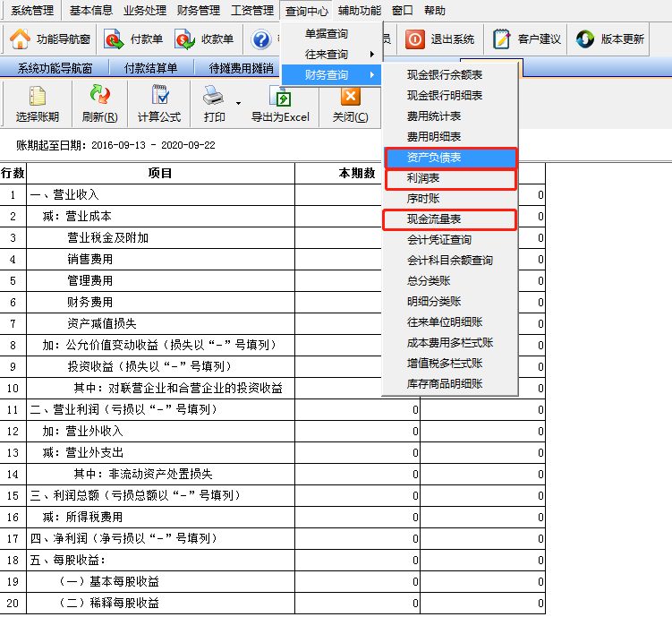Open the 窗口 menu
Viewport: 672px width, 617px height.
(403, 10)
